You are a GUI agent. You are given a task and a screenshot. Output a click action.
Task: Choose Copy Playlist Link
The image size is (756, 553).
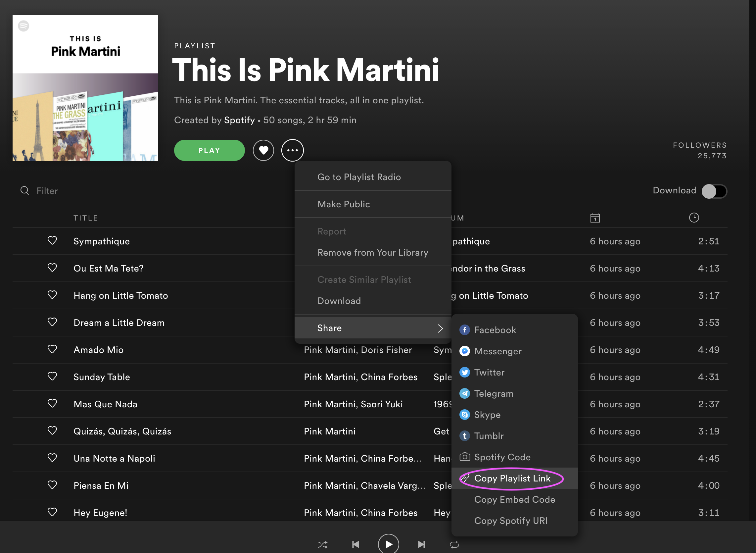point(512,478)
